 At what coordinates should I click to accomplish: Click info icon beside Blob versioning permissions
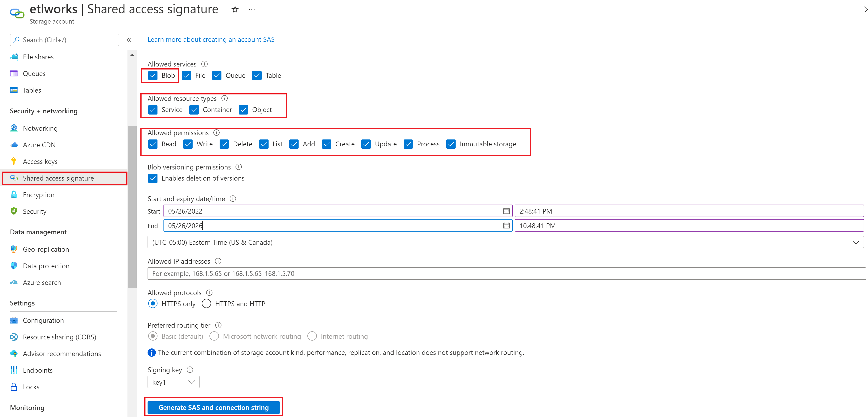[x=239, y=167]
